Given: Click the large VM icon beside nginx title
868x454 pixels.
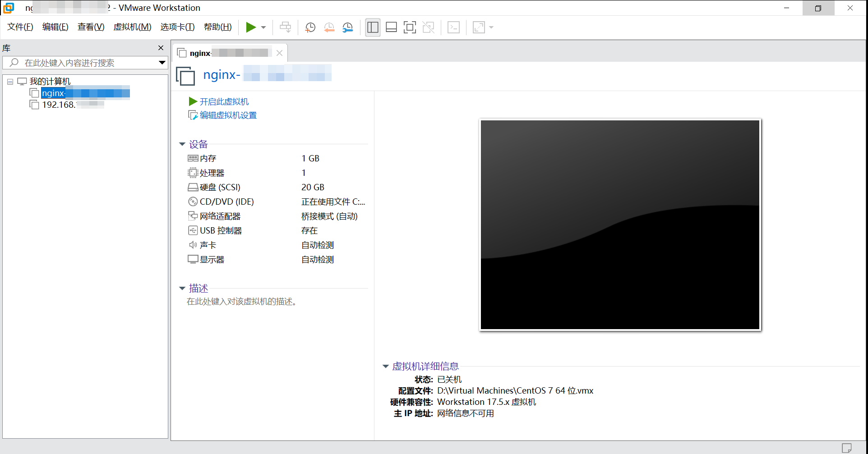Looking at the screenshot, I should (185, 76).
